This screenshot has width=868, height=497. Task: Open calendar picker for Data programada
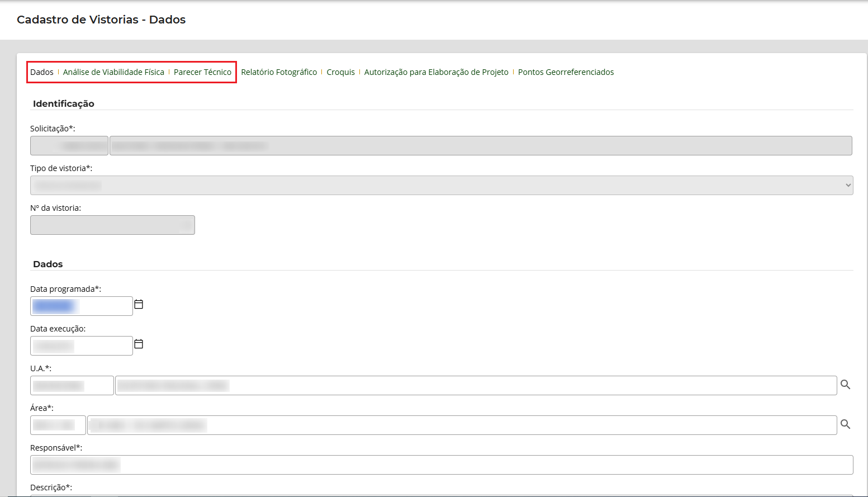(x=139, y=305)
